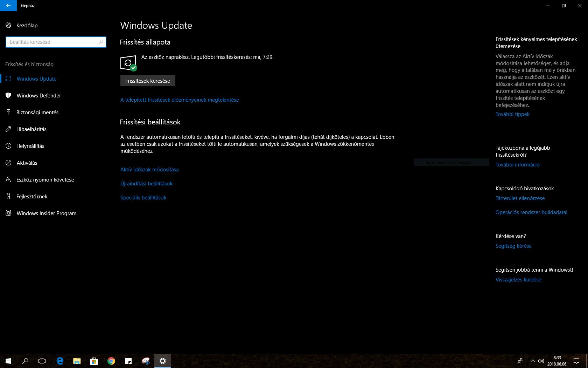Click the Helyreállítás history clock icon
Image resolution: width=588 pixels, height=368 pixels.
8,146
